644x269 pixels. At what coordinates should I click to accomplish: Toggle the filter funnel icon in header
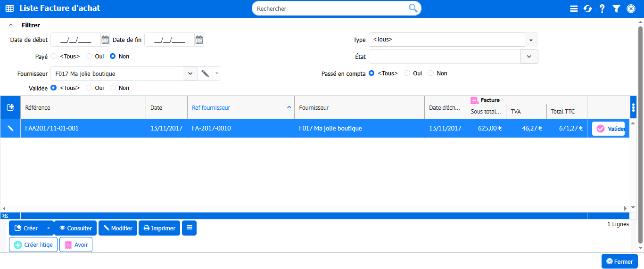point(616,8)
